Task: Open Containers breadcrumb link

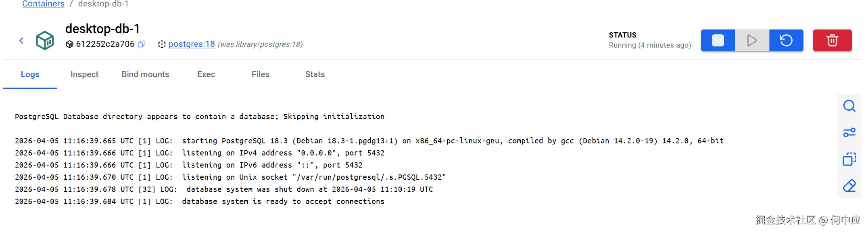Action: [x=43, y=4]
